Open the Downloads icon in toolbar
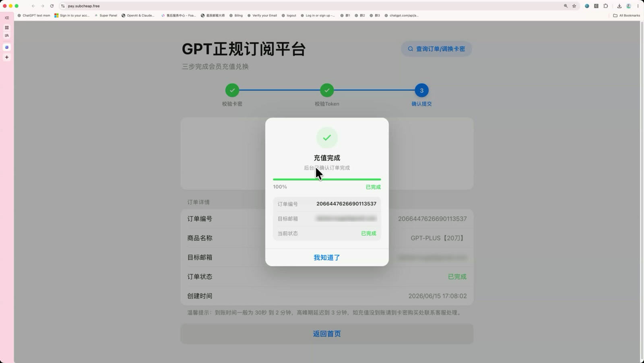 click(619, 6)
